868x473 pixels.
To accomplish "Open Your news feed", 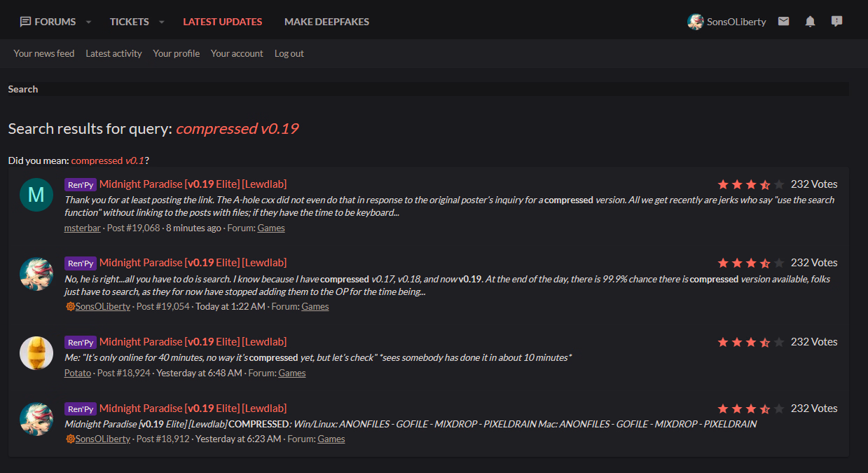I will 44,53.
